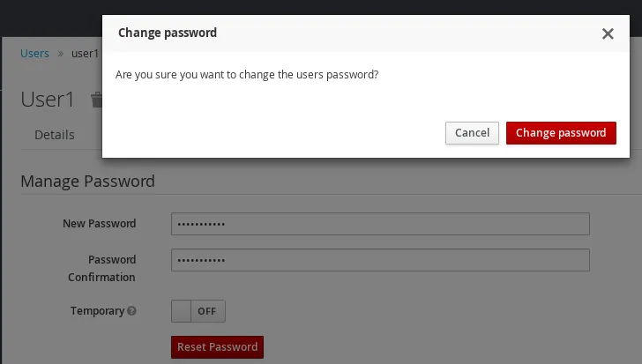This screenshot has width=642, height=364.
Task: Open the Users breadcrumb link
Action: click(34, 54)
